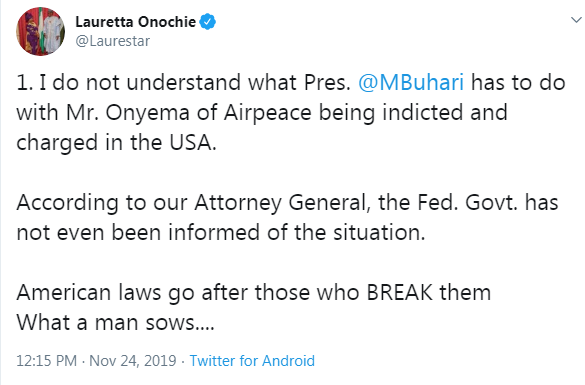Viewport: 585px width, 385px height.
Task: Click the text 'charged in the USA.'
Action: 116,143
